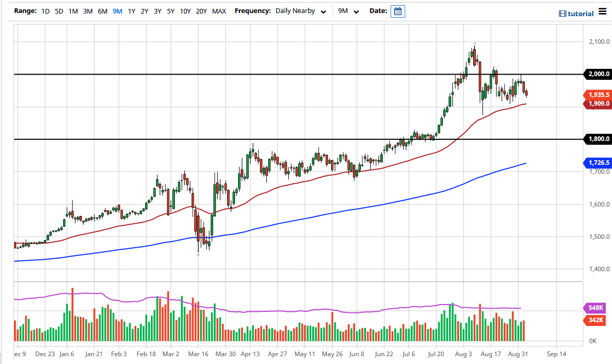Click the 1,500.0 price axis label

click(599, 237)
